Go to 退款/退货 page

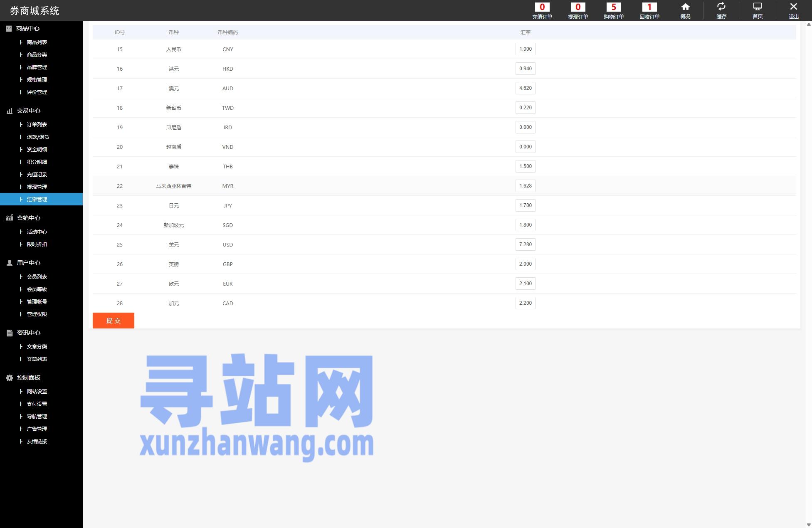(38, 137)
